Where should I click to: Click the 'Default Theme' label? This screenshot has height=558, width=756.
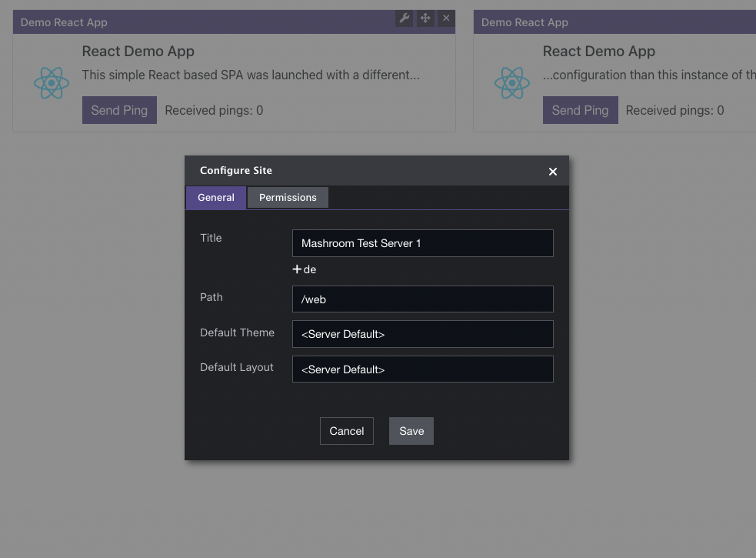point(237,332)
